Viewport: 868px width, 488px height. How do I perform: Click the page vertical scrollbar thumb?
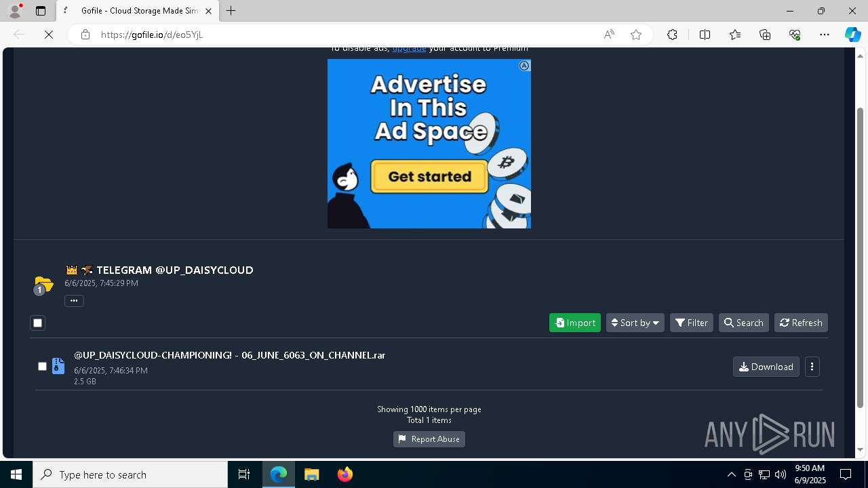pos(861,258)
